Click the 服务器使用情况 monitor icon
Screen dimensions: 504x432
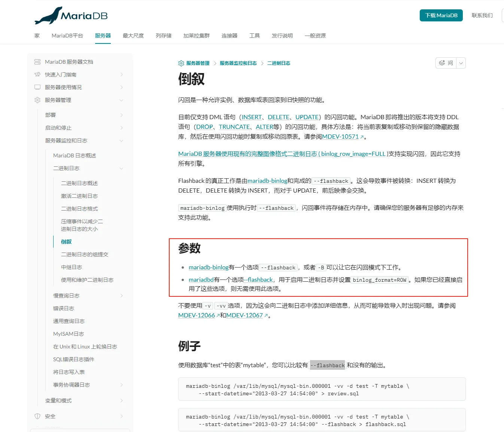click(37, 87)
